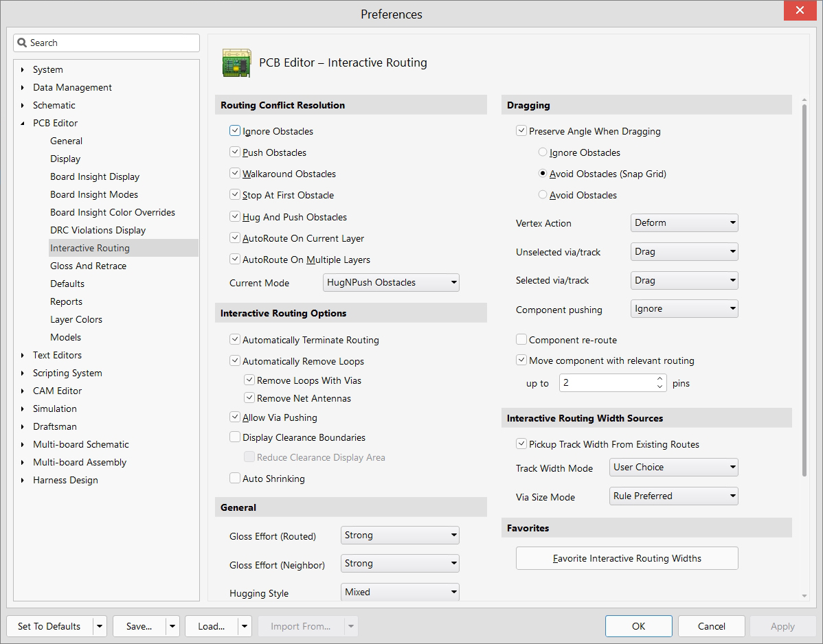Disable Automatically Remove Loops
Viewport: 823px width, 644px height.
[235, 361]
